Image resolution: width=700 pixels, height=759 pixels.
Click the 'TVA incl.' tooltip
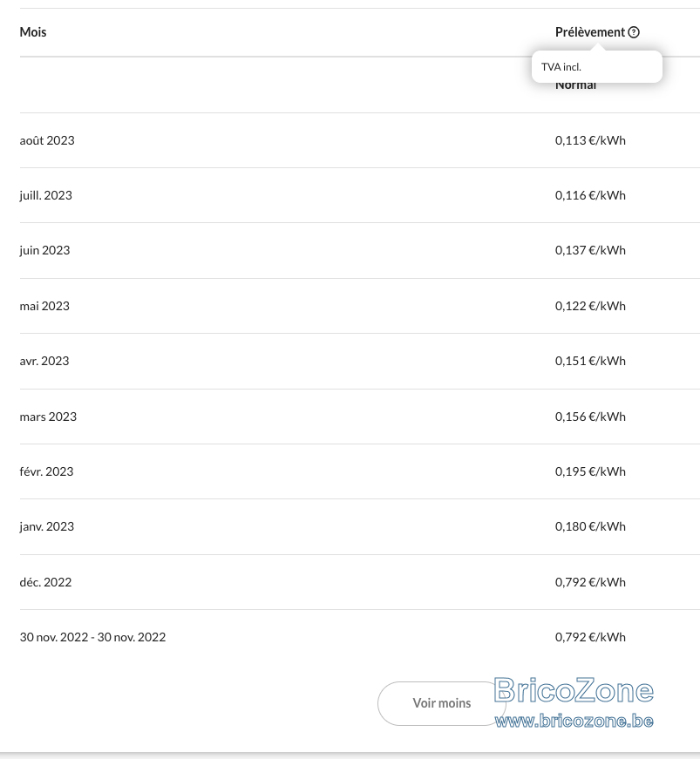point(597,67)
